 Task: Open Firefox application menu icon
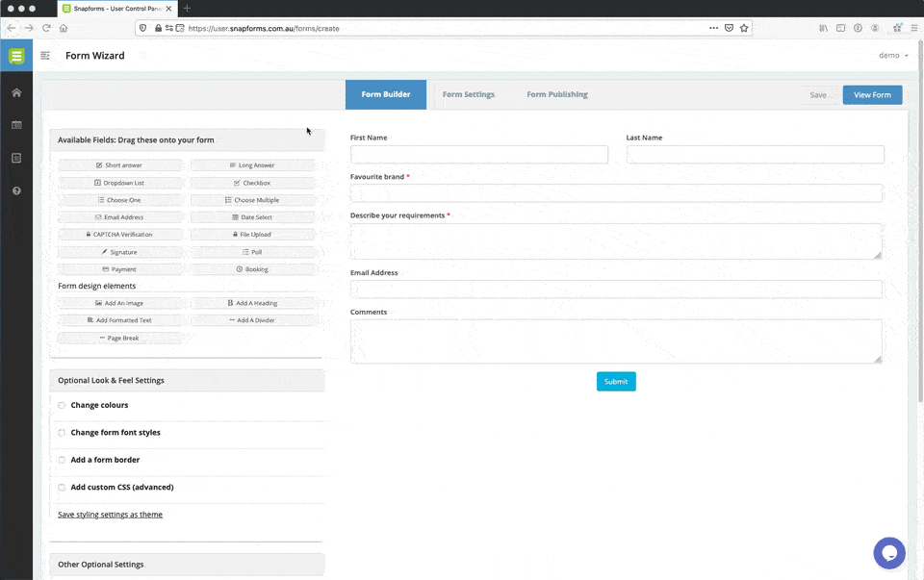(x=914, y=28)
